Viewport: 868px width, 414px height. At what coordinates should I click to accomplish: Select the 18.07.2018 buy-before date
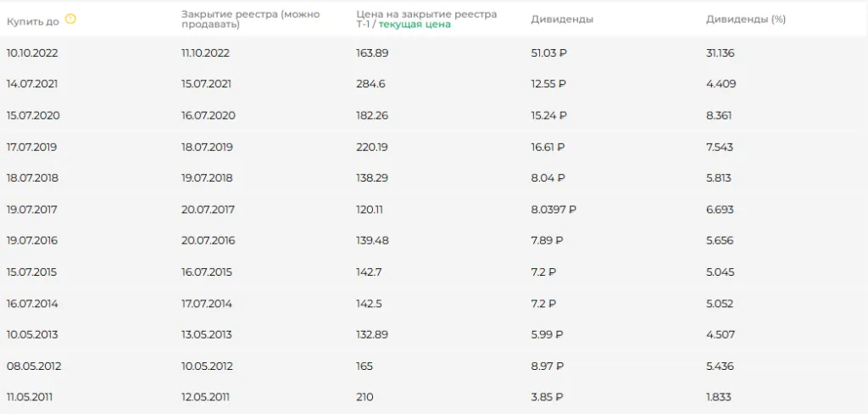pyautogui.click(x=32, y=178)
